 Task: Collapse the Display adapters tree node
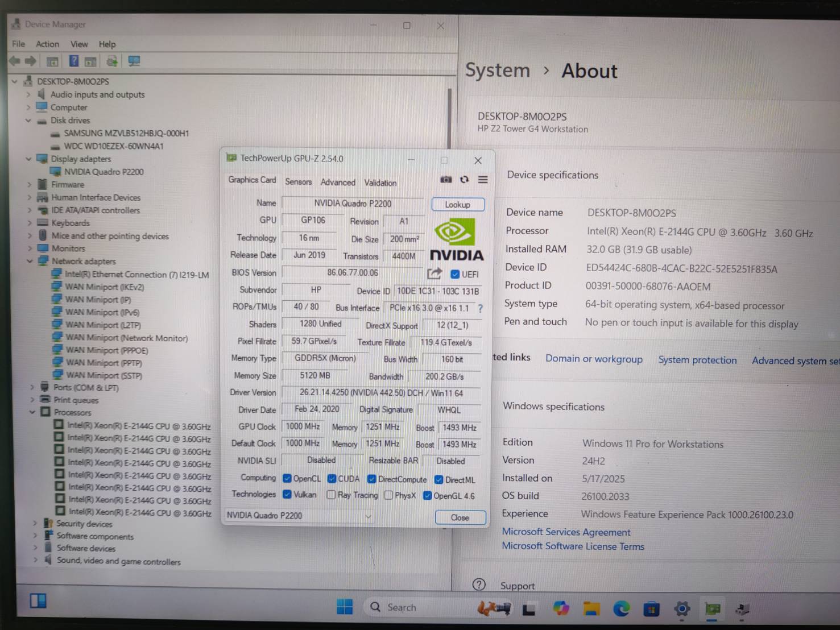(28, 159)
